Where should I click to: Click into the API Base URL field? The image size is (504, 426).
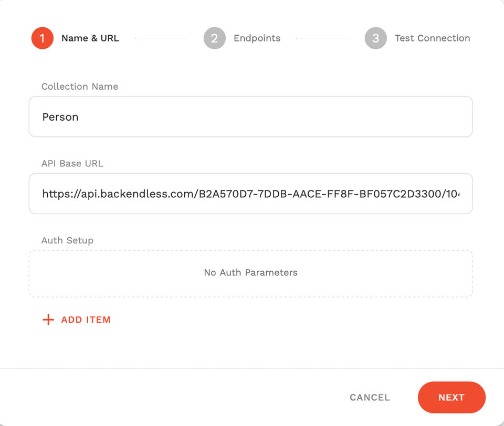250,194
